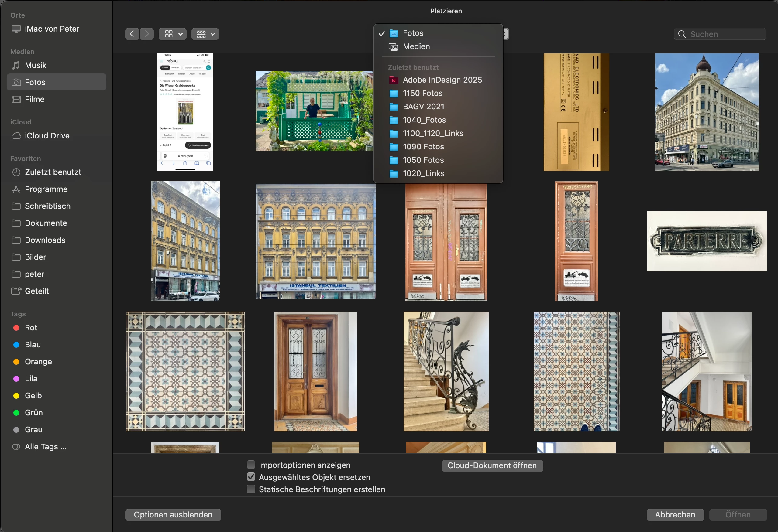Image resolution: width=778 pixels, height=532 pixels.
Task: Uncheck Ausgewähltes Objekt ersetzen
Action: click(251, 477)
